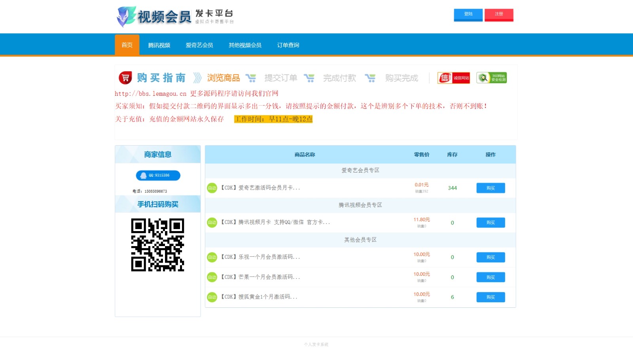The height and width of the screenshot is (364, 633).
Task: Click the highlighted 工作时间 notice
Action: tap(273, 119)
